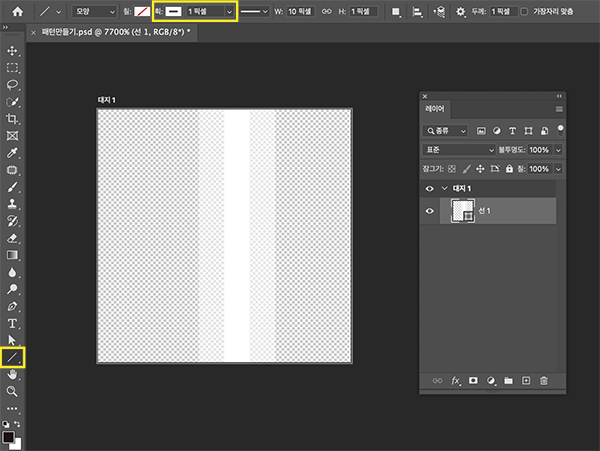The height and width of the screenshot is (451, 600).
Task: Collapse the 대지 1 artboard group
Action: 445,188
